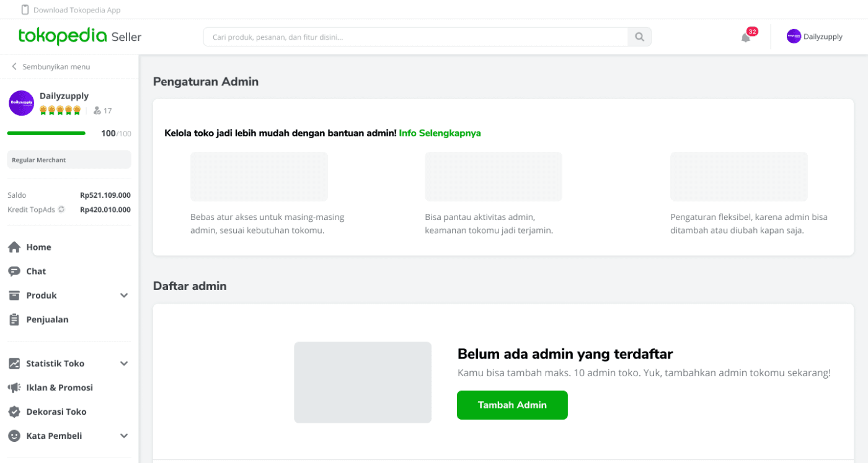
Task: Expand the Kata Pembeli submenu chevron
Action: (x=124, y=436)
